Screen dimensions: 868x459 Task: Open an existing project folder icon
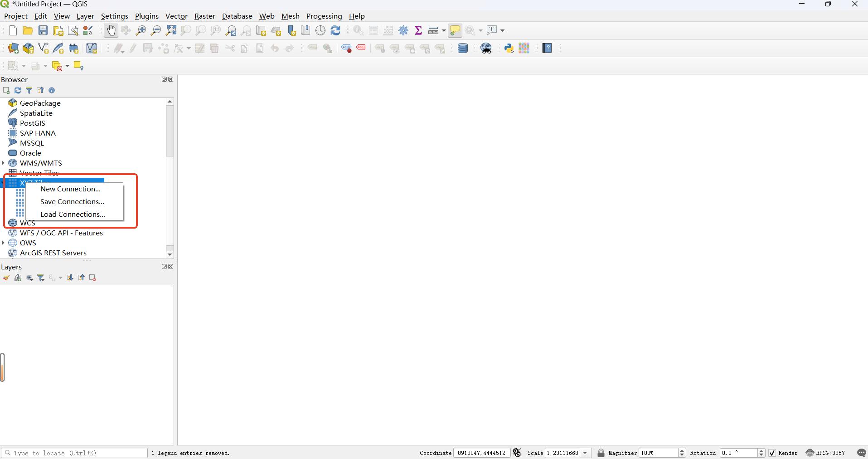point(28,30)
